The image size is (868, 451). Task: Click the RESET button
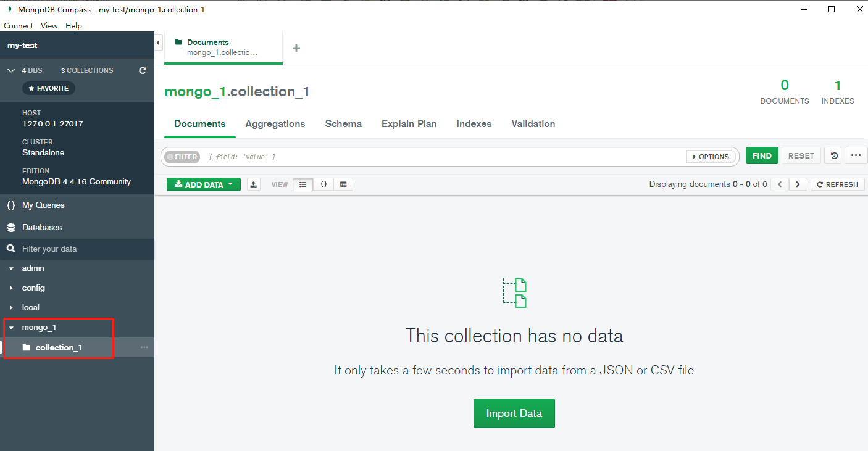(x=801, y=155)
